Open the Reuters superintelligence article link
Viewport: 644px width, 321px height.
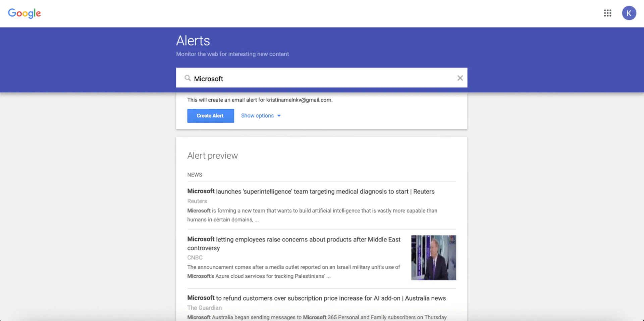311,191
